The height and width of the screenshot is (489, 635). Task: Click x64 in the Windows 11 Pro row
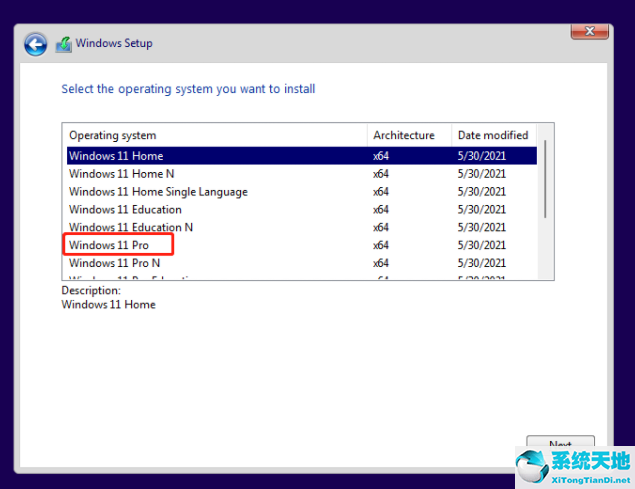coord(381,245)
